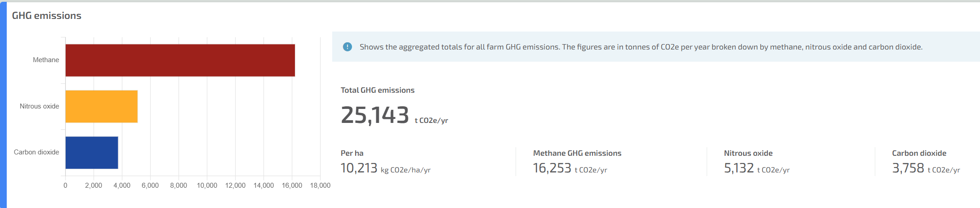This screenshot has height=208, width=980.
Task: Click the Methane GHG emissions 16,253 value
Action: click(x=552, y=168)
